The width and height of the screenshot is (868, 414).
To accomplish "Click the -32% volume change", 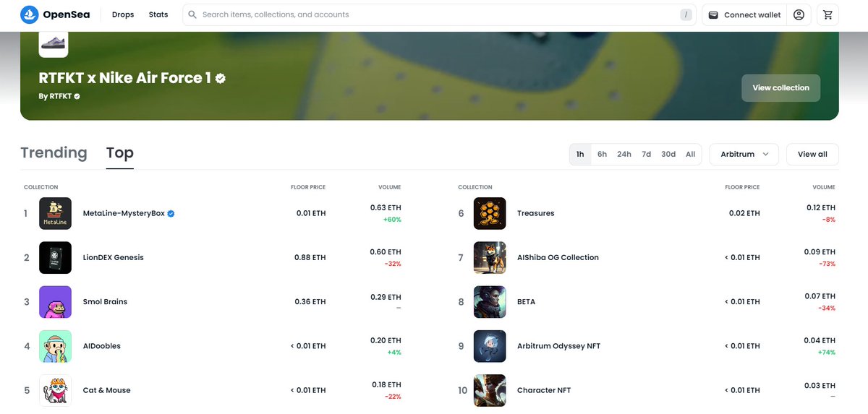I will [x=393, y=264].
